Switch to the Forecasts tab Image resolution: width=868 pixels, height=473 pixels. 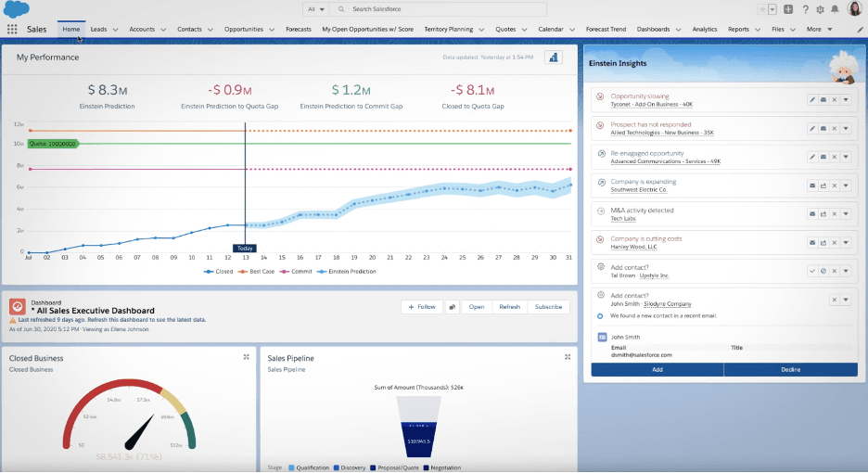click(299, 30)
